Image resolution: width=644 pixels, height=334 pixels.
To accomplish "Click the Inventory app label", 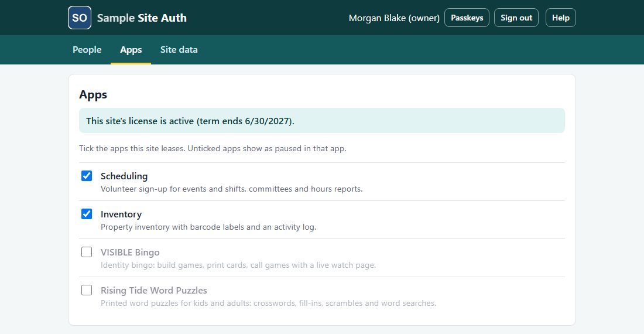I will 121,214.
